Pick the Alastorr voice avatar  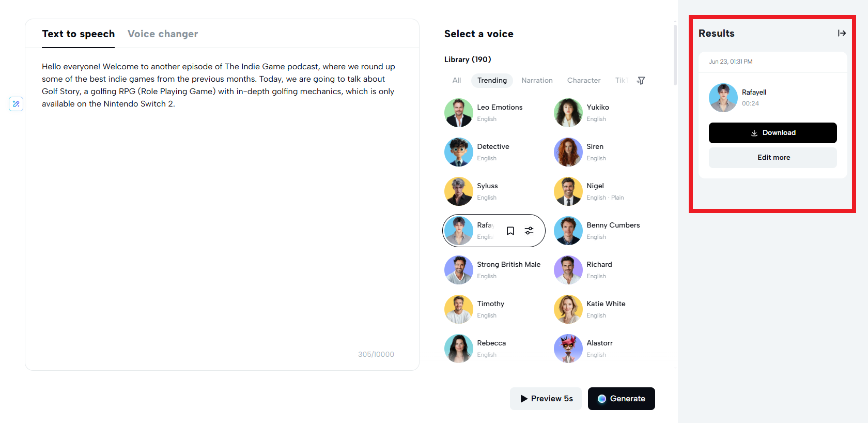click(x=568, y=349)
